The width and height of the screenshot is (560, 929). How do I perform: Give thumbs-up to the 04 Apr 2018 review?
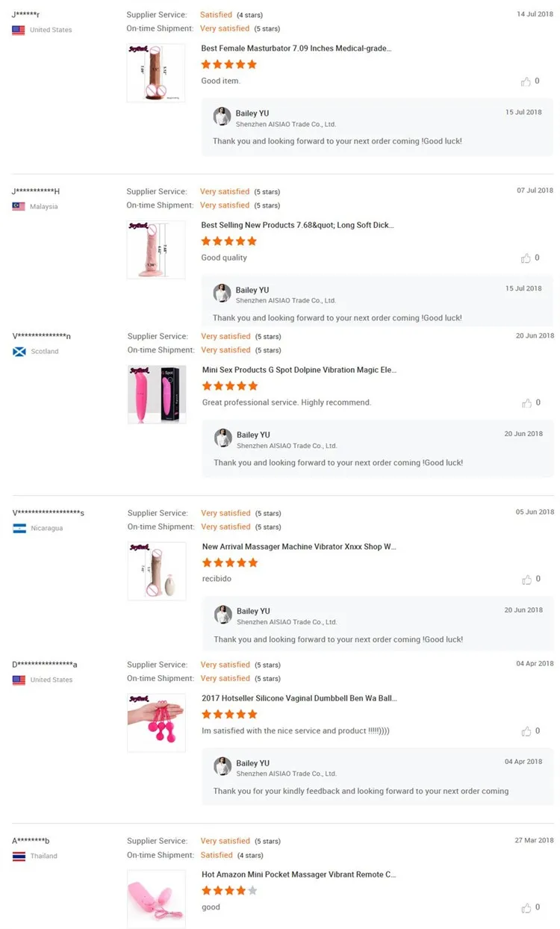[527, 732]
